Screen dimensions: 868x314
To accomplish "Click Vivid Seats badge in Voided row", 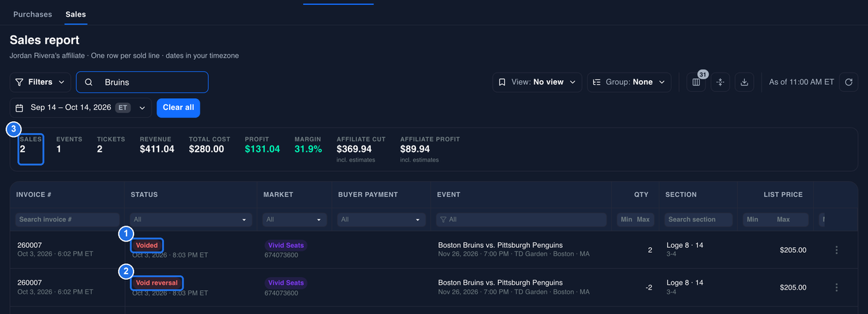I will [x=286, y=245].
